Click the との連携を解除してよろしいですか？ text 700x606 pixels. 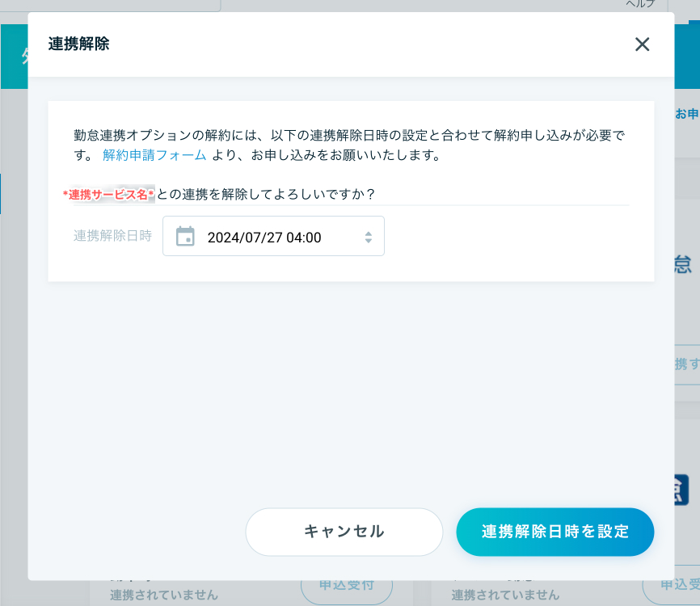click(x=266, y=194)
